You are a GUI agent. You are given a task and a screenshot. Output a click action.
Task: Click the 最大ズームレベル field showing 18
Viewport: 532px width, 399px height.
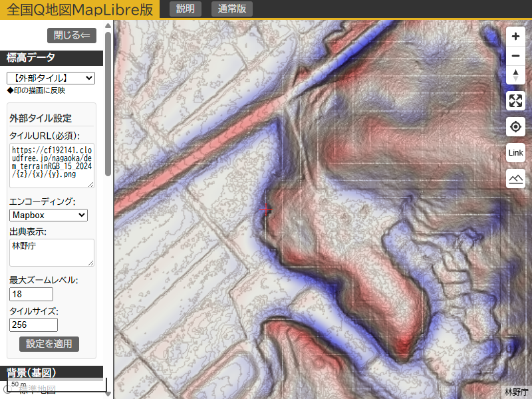click(x=31, y=294)
